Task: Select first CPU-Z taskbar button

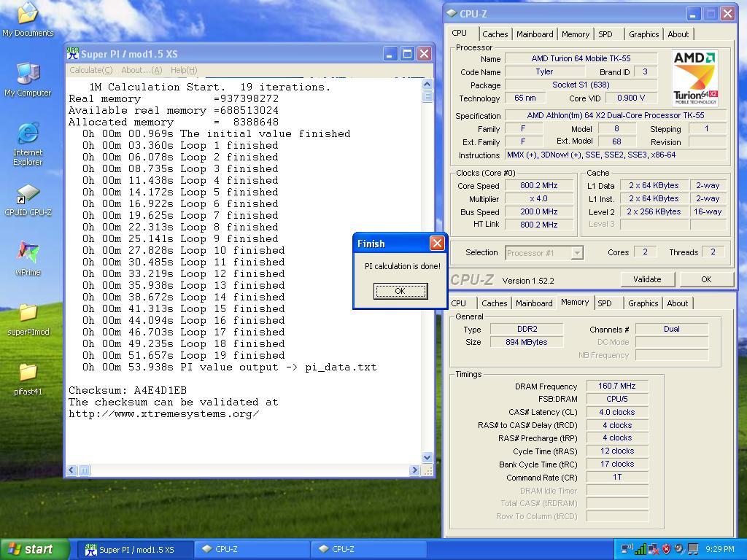Action: (252, 550)
